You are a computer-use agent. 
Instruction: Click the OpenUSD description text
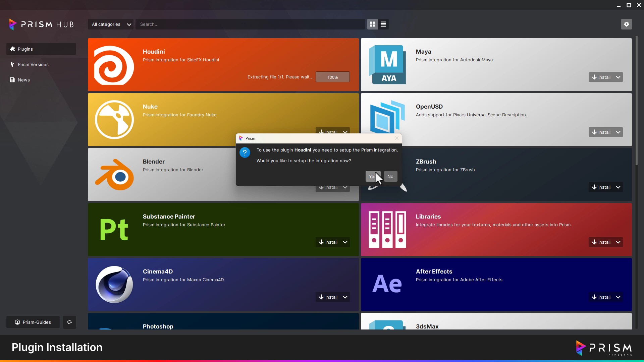click(471, 115)
